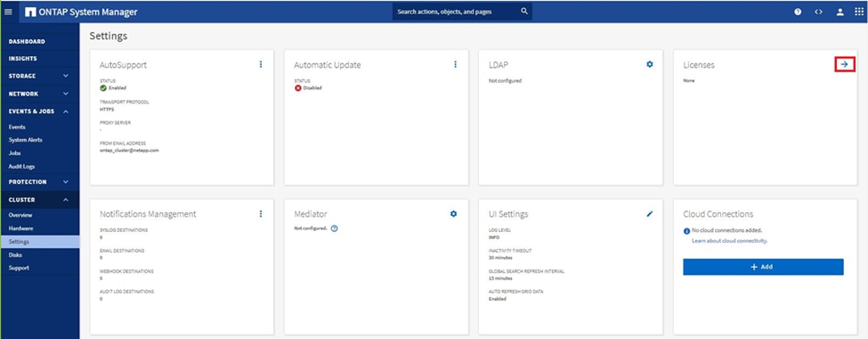Click the LDAP gear configure icon
The width and height of the screenshot is (868, 339).
coord(649,64)
